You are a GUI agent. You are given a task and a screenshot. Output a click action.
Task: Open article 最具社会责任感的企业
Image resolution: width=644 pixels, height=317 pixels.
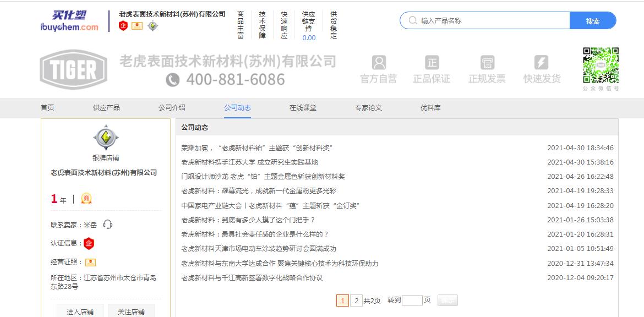pos(255,234)
